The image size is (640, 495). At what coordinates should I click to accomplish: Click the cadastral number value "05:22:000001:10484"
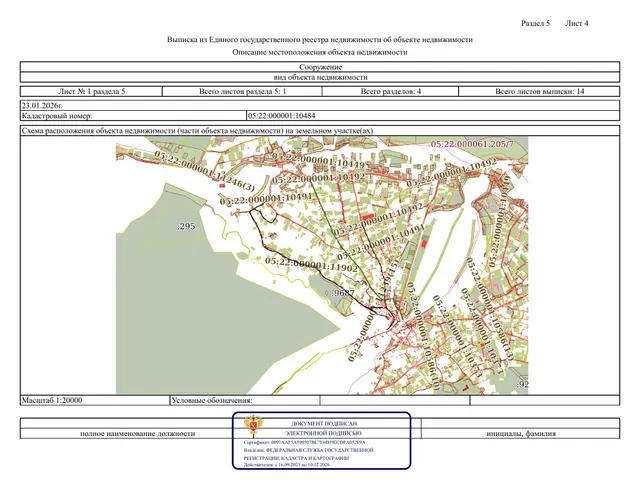point(282,116)
